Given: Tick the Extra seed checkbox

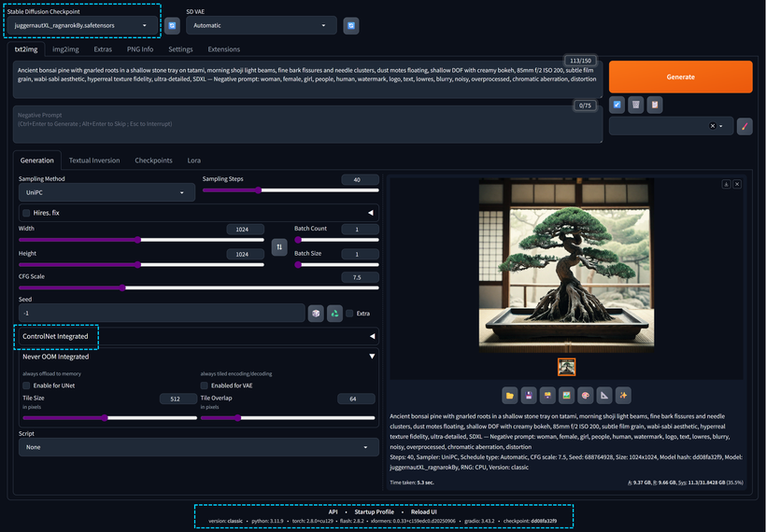Looking at the screenshot, I should pos(349,314).
